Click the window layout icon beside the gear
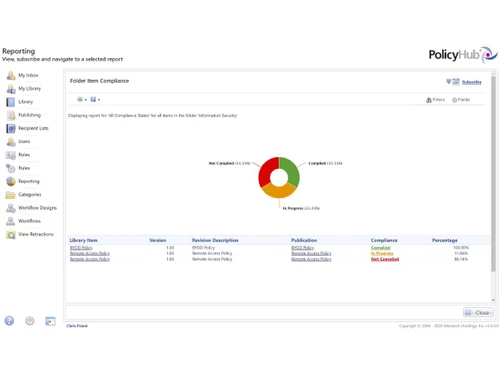 pyautogui.click(x=50, y=321)
